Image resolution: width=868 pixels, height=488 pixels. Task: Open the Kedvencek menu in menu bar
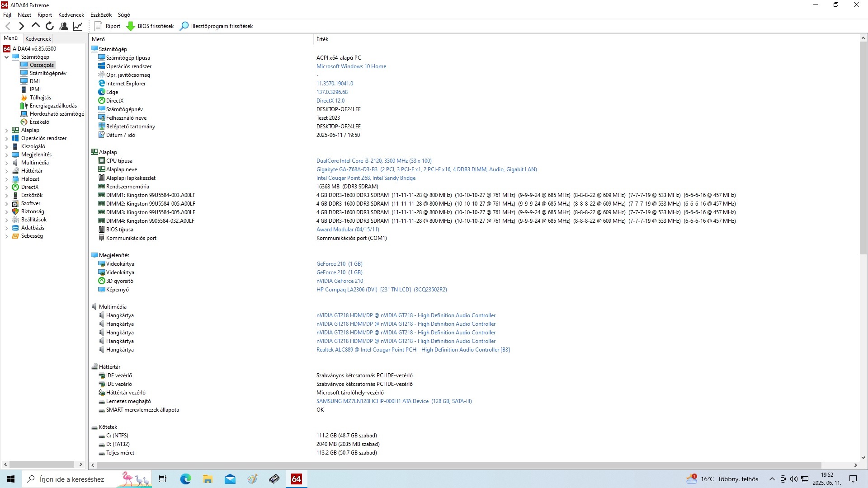coord(71,15)
